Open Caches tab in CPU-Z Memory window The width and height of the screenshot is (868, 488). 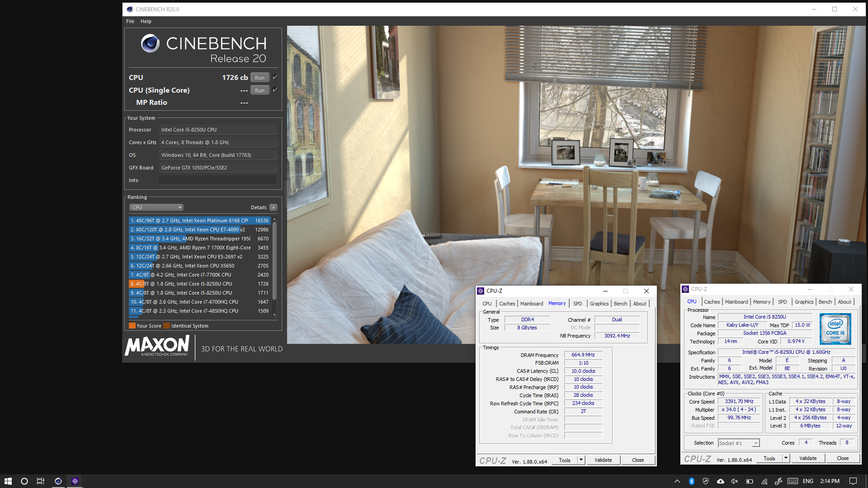click(507, 304)
